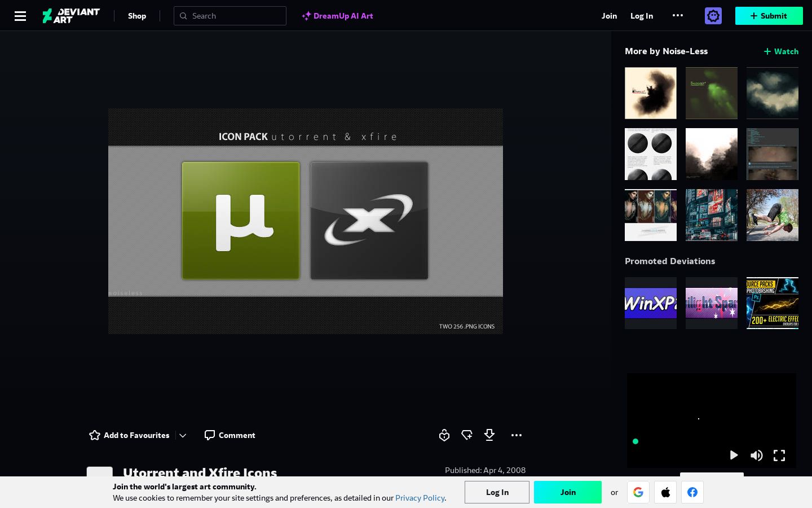Image resolution: width=812 pixels, height=508 pixels.
Task: Sign in with Google icon
Action: (x=638, y=492)
